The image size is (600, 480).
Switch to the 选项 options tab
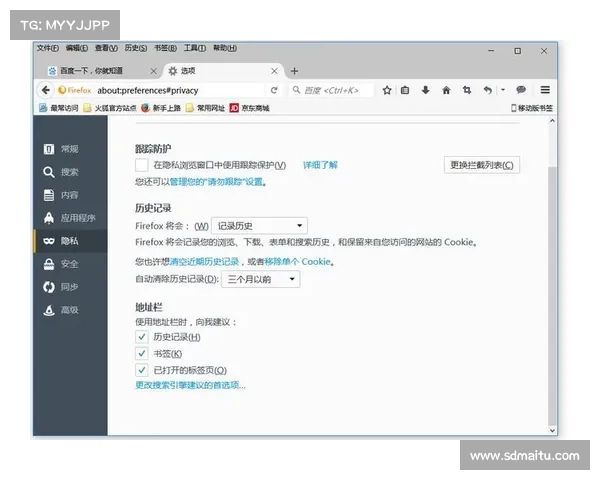pyautogui.click(x=224, y=71)
